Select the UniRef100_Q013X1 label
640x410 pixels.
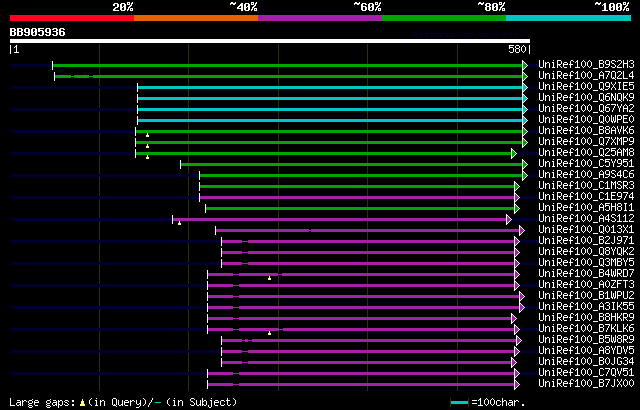(x=586, y=230)
